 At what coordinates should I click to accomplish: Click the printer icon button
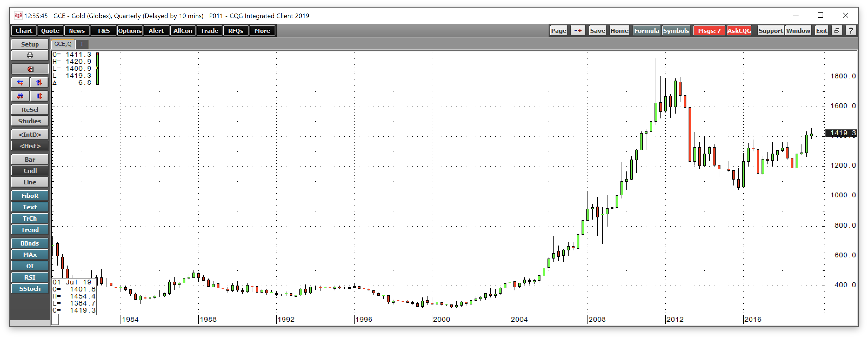click(30, 56)
